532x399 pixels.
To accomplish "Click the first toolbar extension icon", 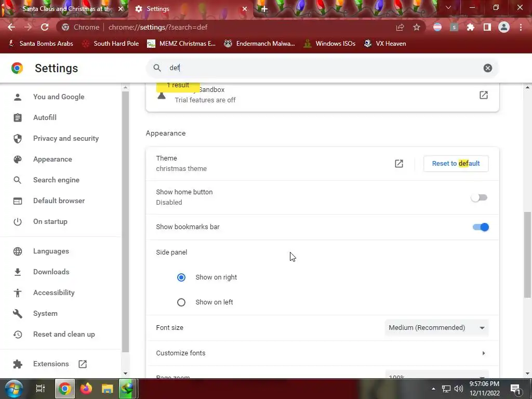I will [x=437, y=27].
